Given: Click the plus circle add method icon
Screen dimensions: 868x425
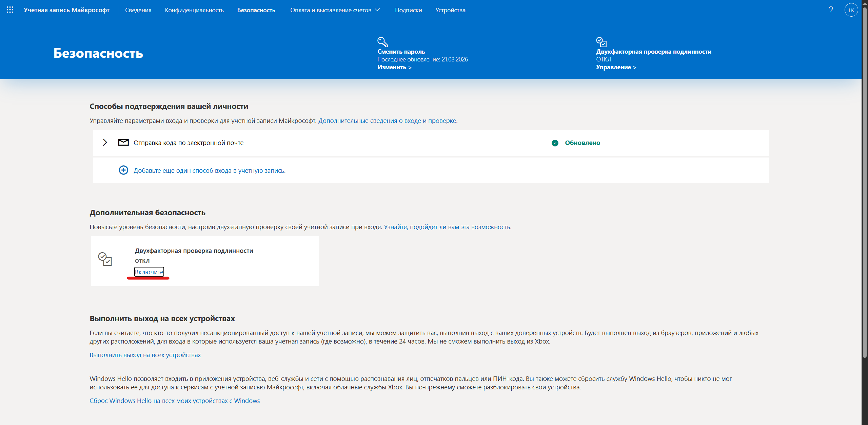Looking at the screenshot, I should click(123, 170).
